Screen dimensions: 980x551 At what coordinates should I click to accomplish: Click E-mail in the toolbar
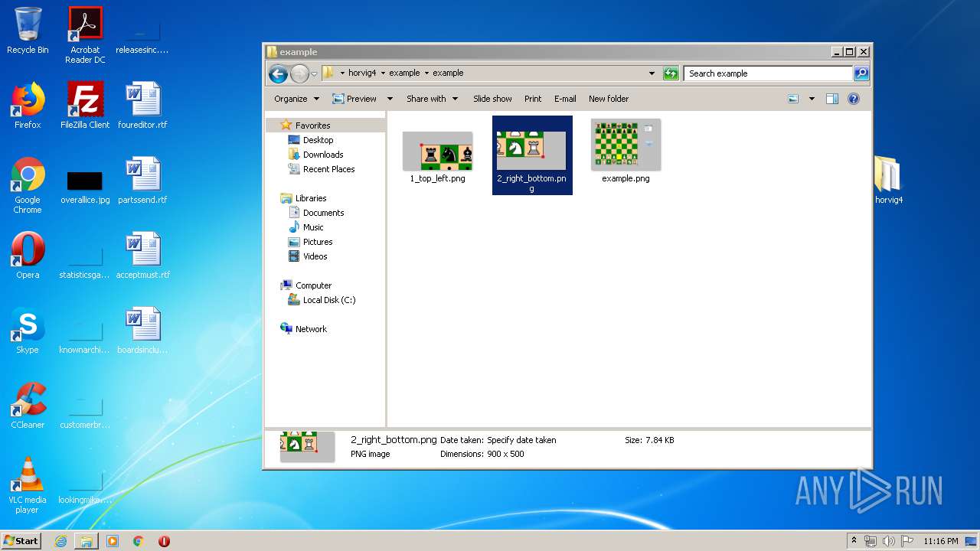click(565, 99)
